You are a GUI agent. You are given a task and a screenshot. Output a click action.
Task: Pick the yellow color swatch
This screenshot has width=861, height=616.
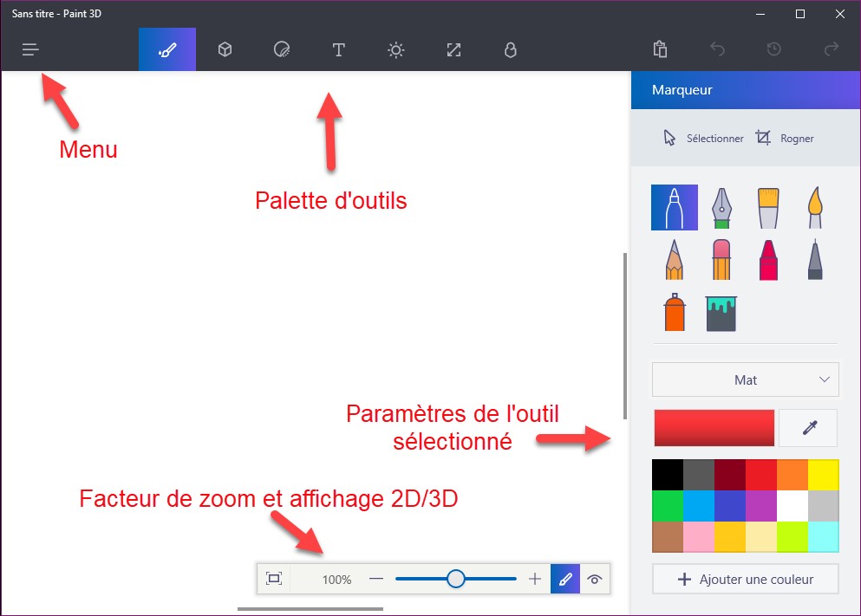click(x=824, y=475)
